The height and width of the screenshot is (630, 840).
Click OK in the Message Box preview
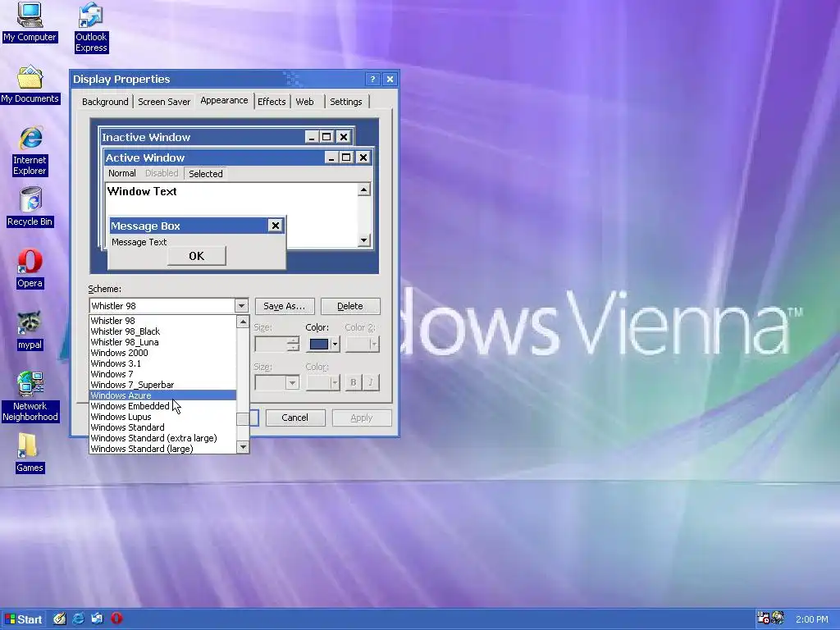tap(197, 256)
